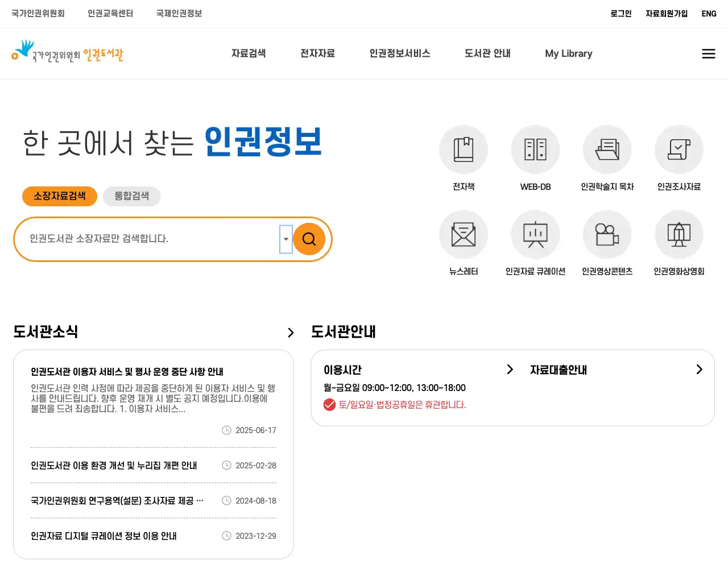Image resolution: width=728 pixels, height=582 pixels.
Task: Expand the 이용시간 section chevron
Action: point(510,369)
